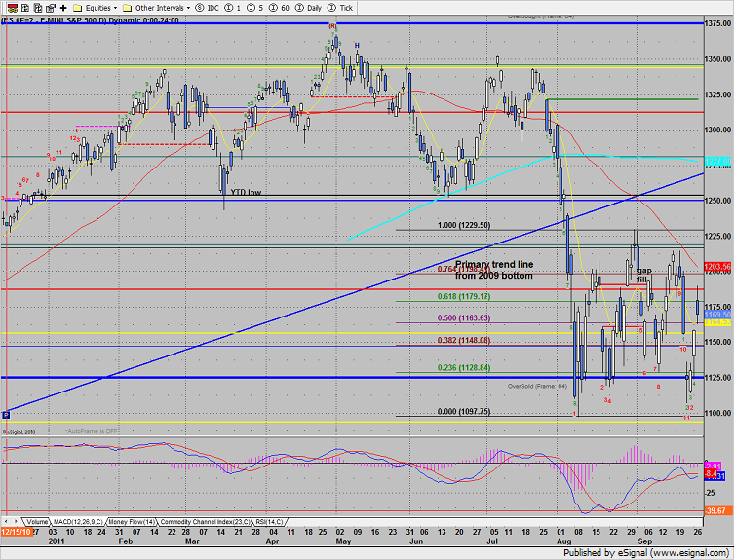This screenshot has width=734, height=560.
Task: Open the RSI(14,C) tab
Action: pyautogui.click(x=269, y=522)
